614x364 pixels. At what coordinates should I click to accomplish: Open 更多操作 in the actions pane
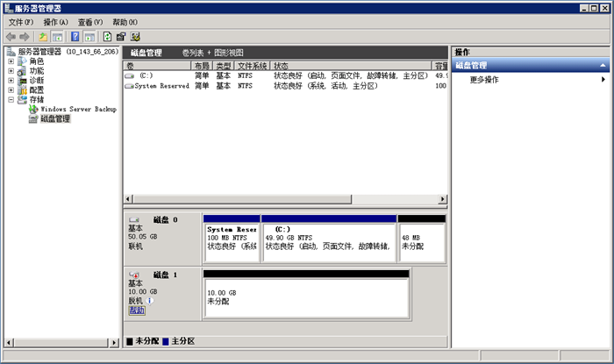pyautogui.click(x=484, y=80)
